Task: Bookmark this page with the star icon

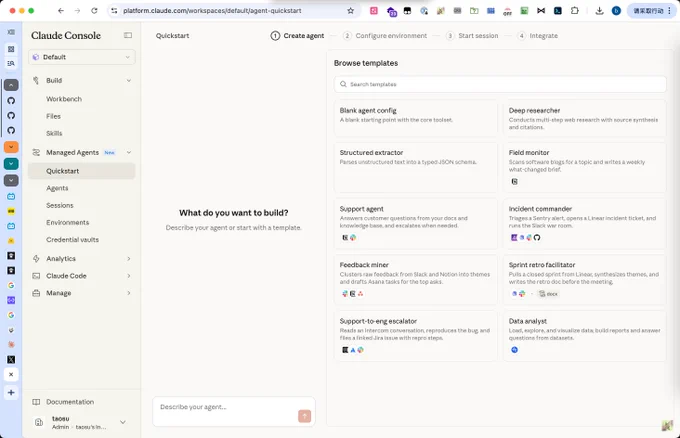Action: [350, 11]
